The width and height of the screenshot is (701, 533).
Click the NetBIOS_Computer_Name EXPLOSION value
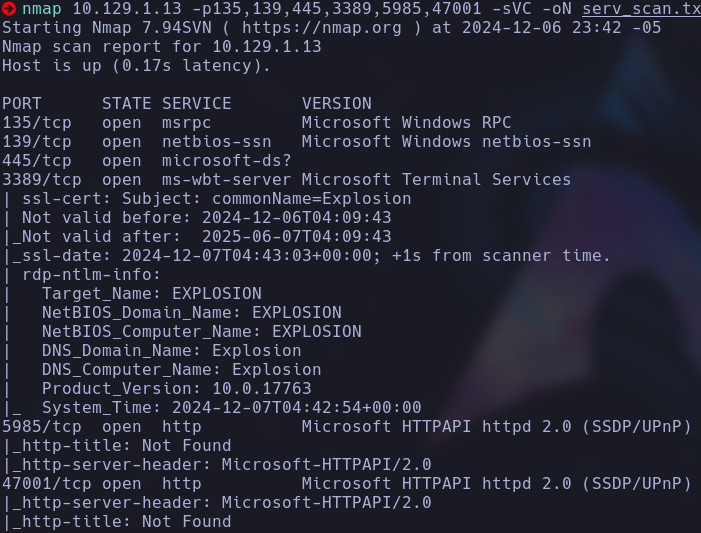pyautogui.click(x=316, y=332)
